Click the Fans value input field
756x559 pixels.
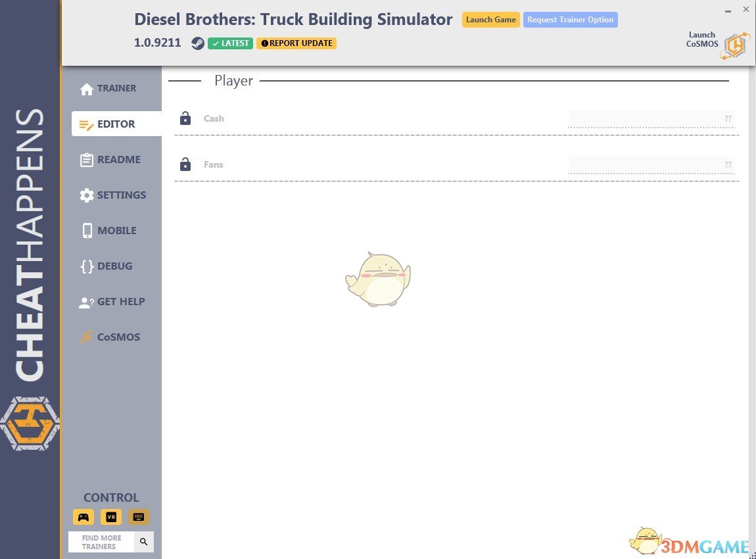point(651,165)
